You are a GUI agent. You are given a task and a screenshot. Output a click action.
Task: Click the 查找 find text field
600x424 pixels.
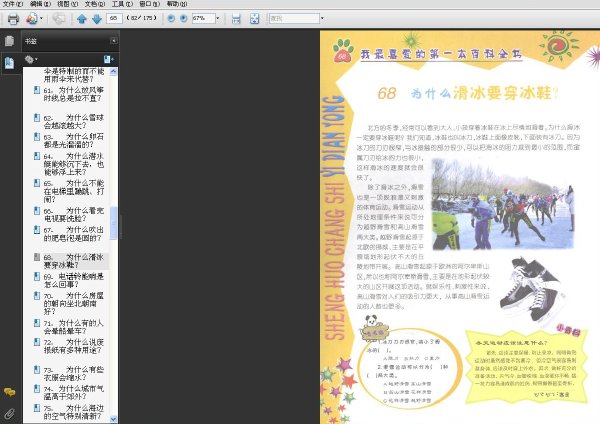pos(294,18)
